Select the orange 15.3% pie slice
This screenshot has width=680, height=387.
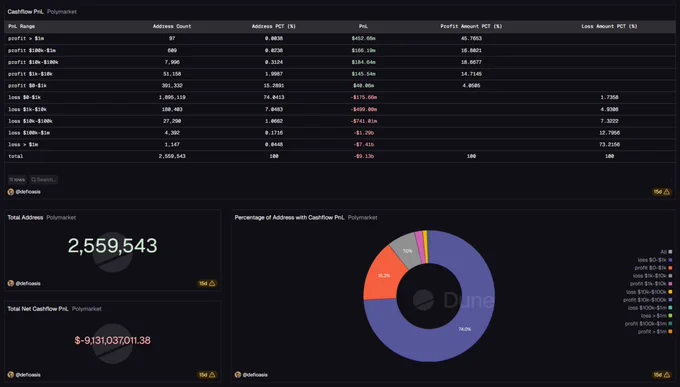[x=383, y=275]
